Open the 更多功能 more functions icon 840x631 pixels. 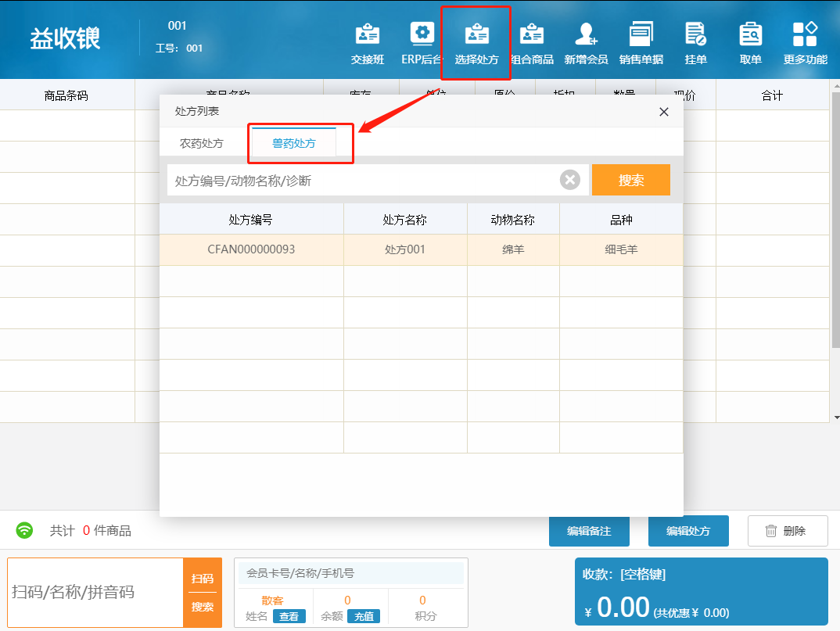click(805, 44)
